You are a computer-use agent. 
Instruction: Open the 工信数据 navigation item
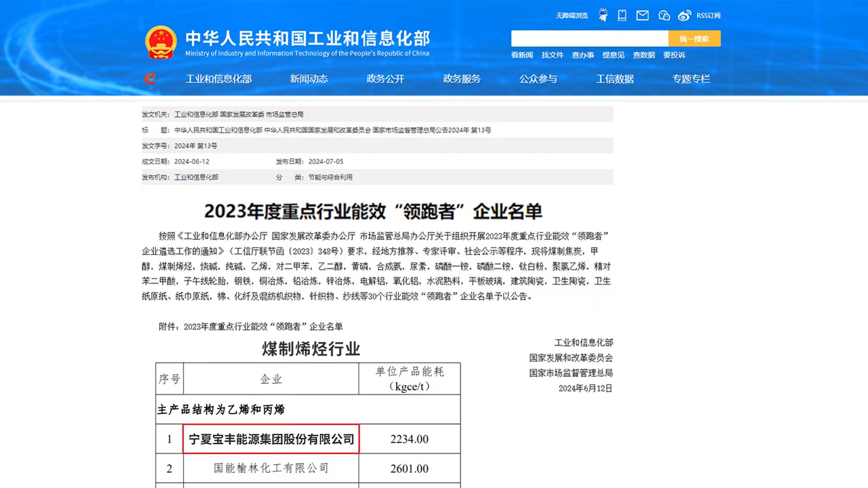(614, 79)
